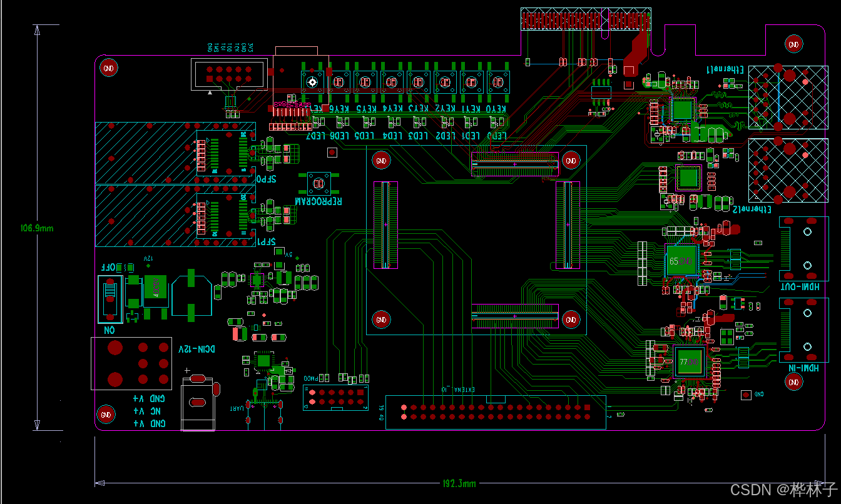Click the KEY0 silkscreen label
Viewport: 841px width, 504px height.
point(496,109)
